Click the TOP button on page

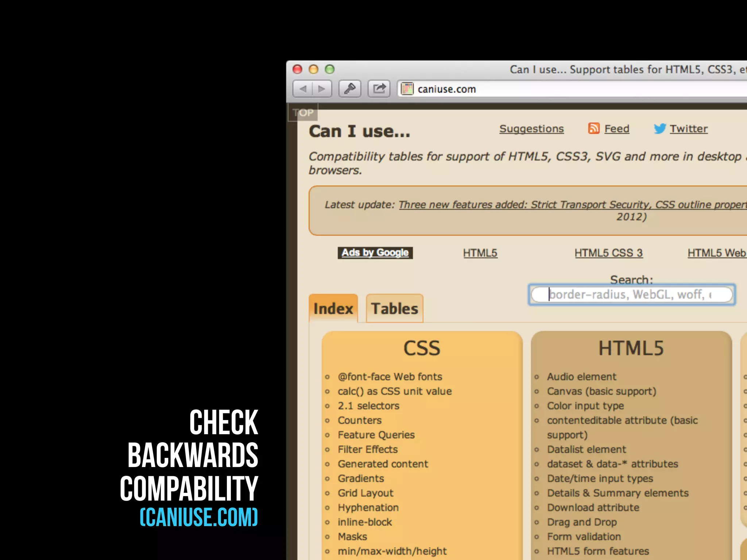tap(303, 112)
